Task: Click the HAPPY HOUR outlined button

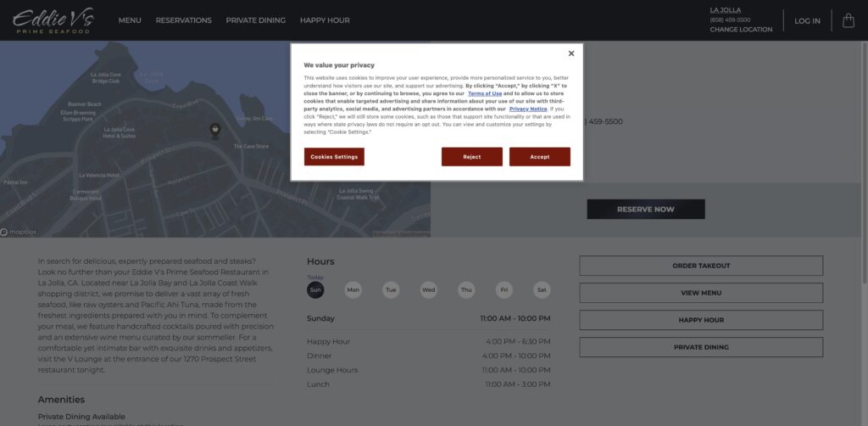Action: pos(701,320)
